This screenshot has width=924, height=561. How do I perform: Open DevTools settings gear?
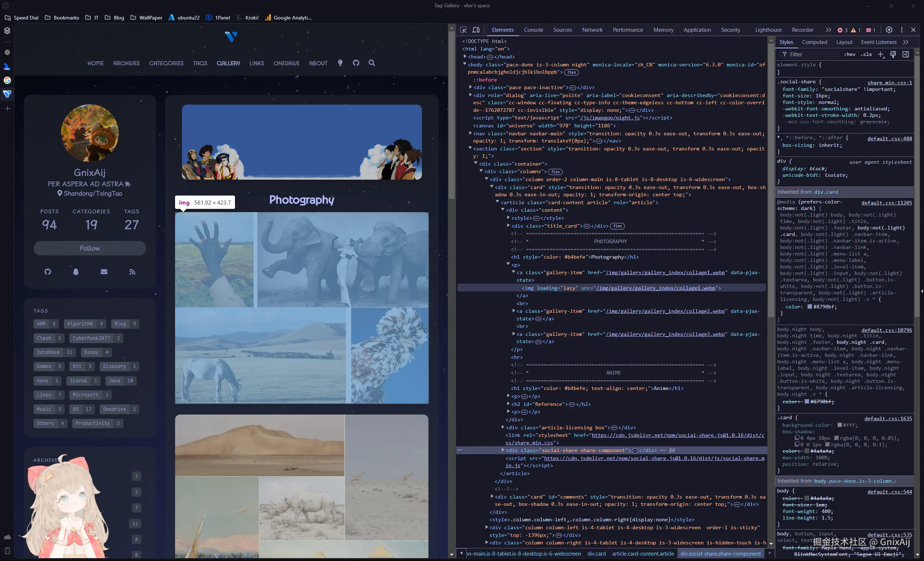coord(889,30)
